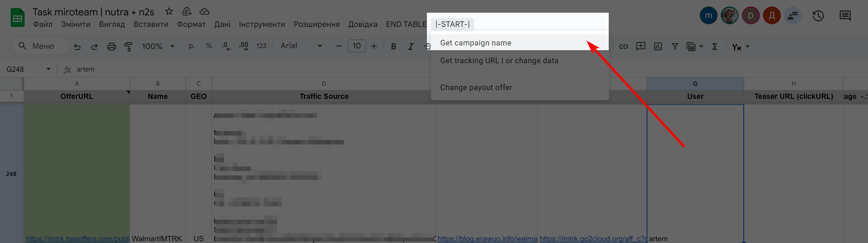The image size is (868, 243).
Task: Increase font size with plus button
Action: point(374,46)
